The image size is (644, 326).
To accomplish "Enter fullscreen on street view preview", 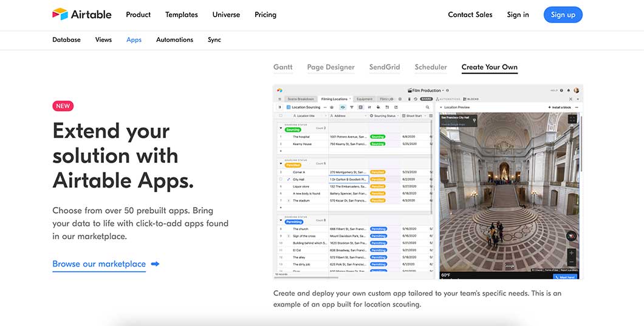I will [572, 119].
